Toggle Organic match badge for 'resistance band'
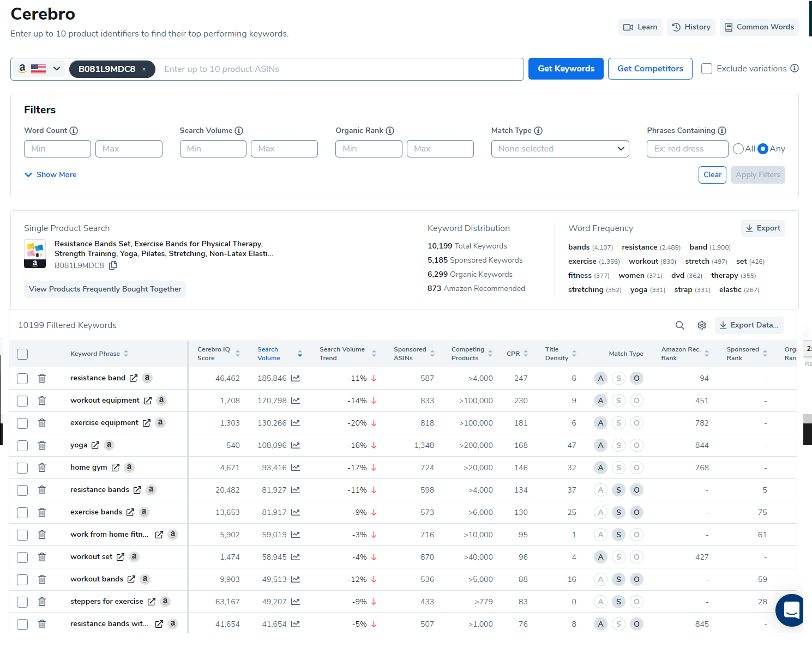The height and width of the screenshot is (661, 812). [636, 378]
